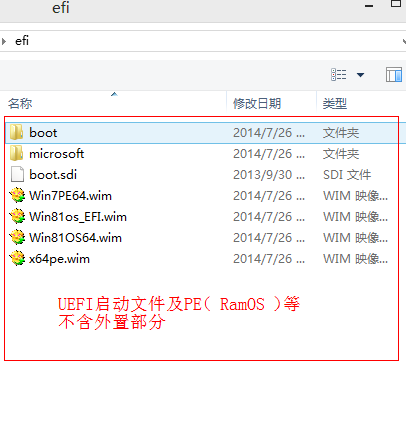This screenshot has height=425, width=406.
Task: Sort by the 名称 column header
Action: point(20,103)
